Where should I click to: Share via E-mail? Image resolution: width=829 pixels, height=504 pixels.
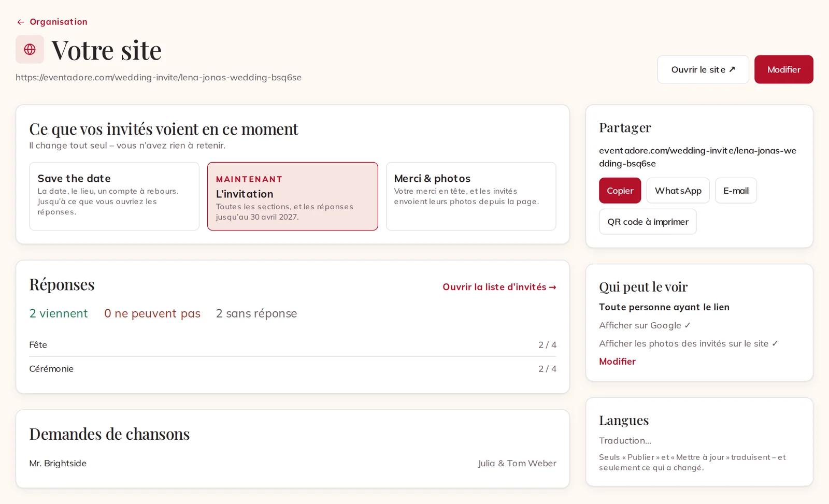click(x=736, y=191)
